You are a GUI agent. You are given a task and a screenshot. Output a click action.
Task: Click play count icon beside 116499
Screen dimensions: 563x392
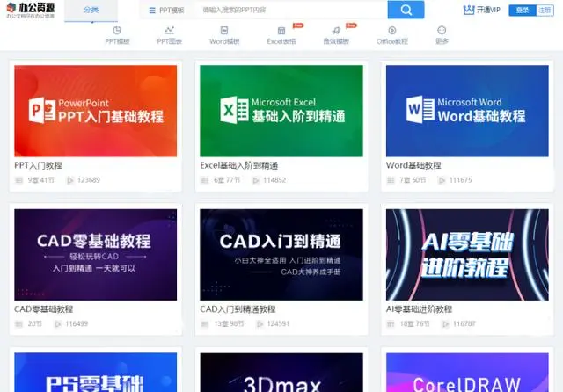click(x=58, y=323)
